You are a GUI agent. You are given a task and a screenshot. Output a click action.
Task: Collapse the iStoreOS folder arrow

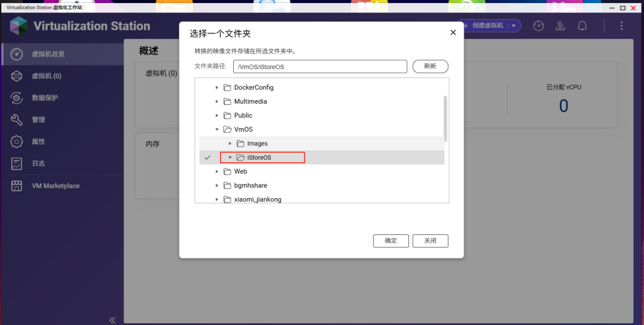tap(230, 157)
